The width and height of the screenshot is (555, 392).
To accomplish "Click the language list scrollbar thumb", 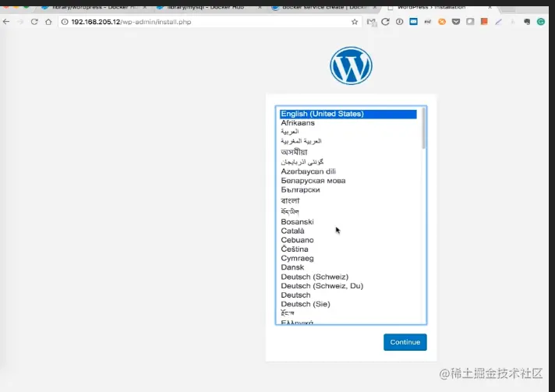I will pyautogui.click(x=423, y=128).
